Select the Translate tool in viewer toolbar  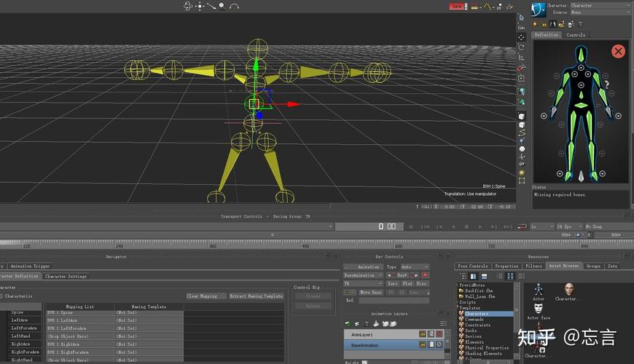(522, 38)
